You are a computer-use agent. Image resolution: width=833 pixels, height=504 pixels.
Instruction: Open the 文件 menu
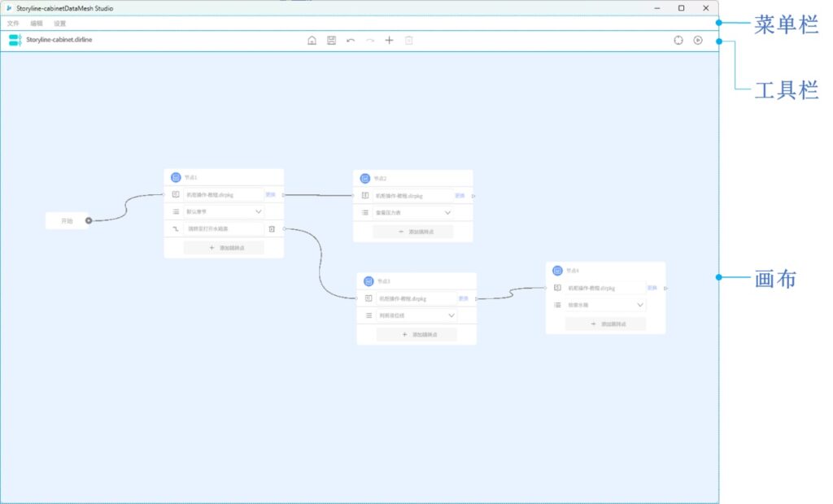tap(13, 24)
